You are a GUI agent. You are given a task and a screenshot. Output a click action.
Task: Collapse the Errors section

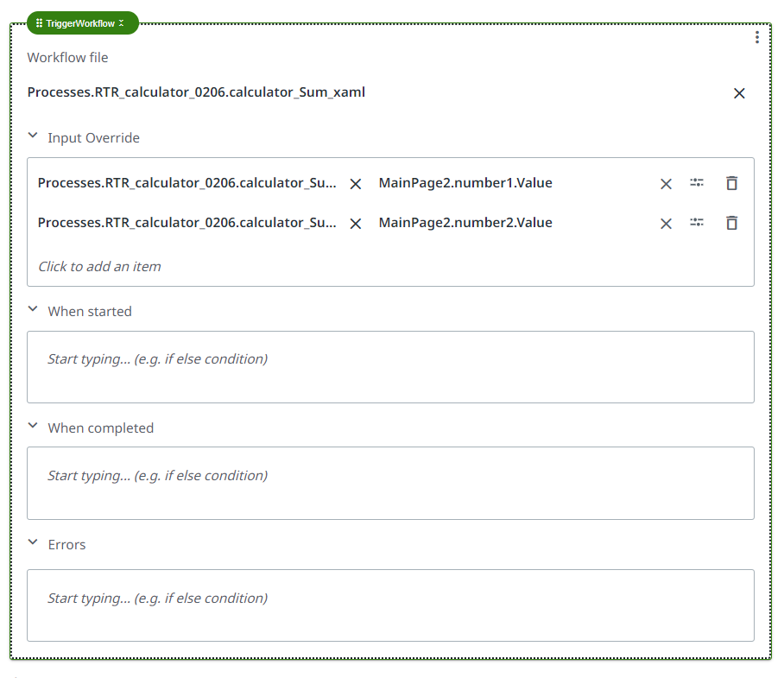(x=33, y=542)
